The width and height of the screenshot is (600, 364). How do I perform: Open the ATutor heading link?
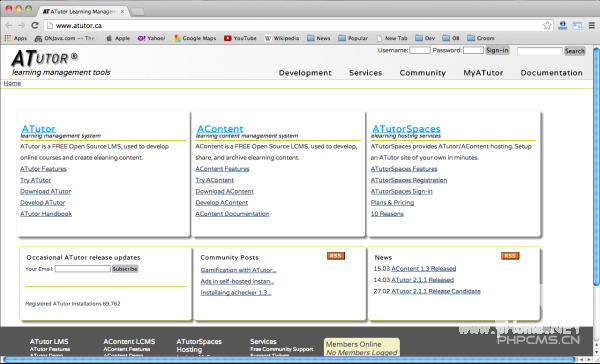click(x=39, y=129)
